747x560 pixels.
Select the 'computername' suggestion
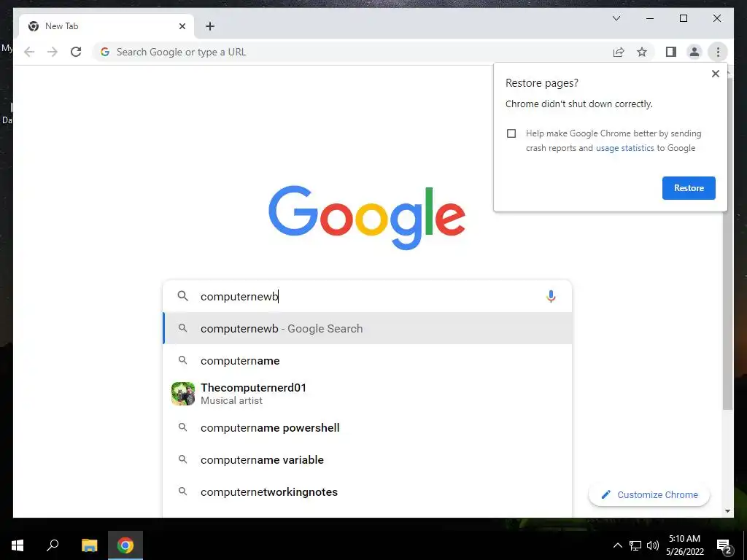[x=367, y=361]
